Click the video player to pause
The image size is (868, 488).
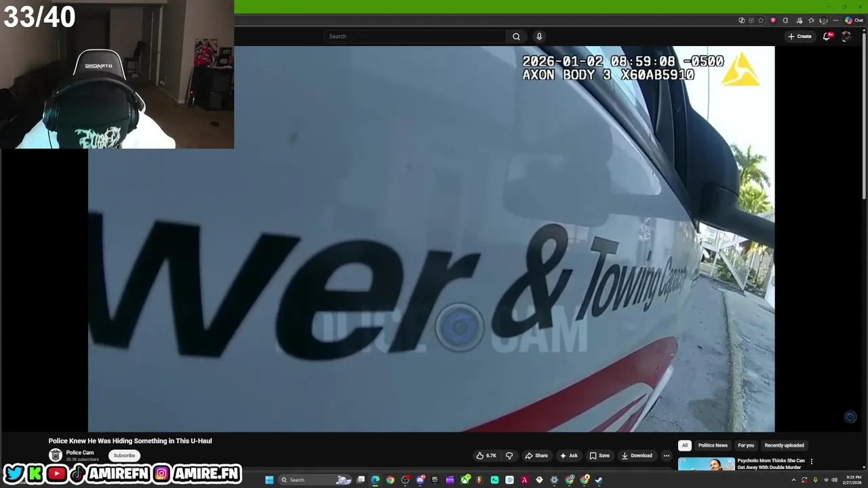pyautogui.click(x=431, y=239)
